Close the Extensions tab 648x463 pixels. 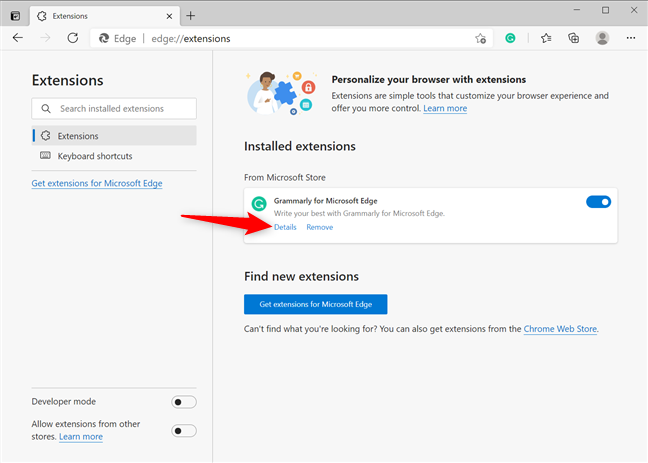tap(169, 16)
